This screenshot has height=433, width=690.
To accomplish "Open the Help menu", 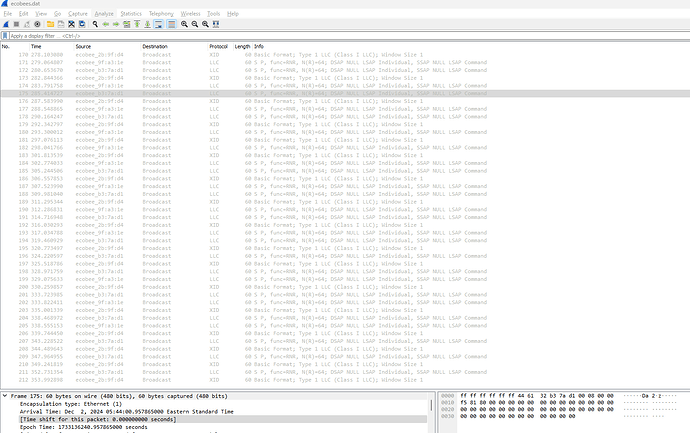I will 233,14.
